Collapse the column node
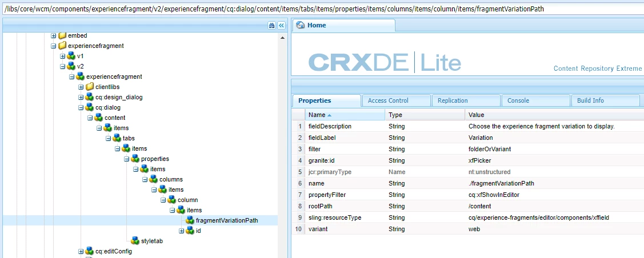Image resolution: width=644 pixels, height=258 pixels. (163, 200)
